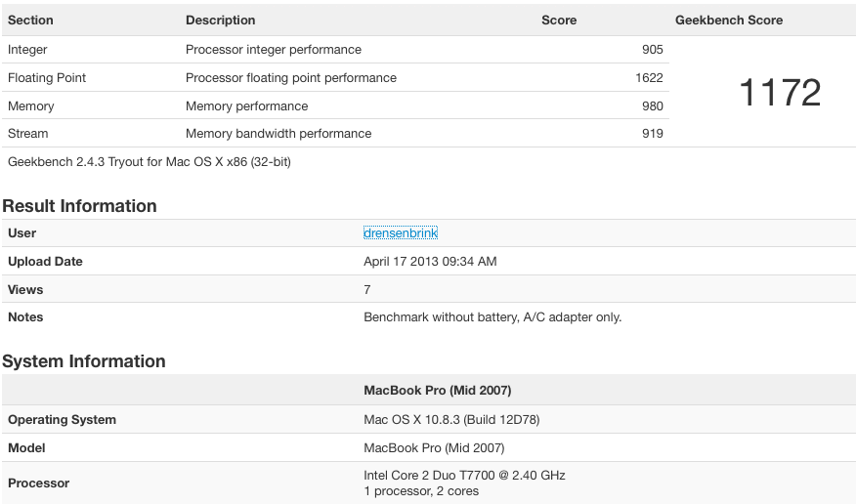Click the MacBook Pro (Mid 2007) table header

coord(437,391)
